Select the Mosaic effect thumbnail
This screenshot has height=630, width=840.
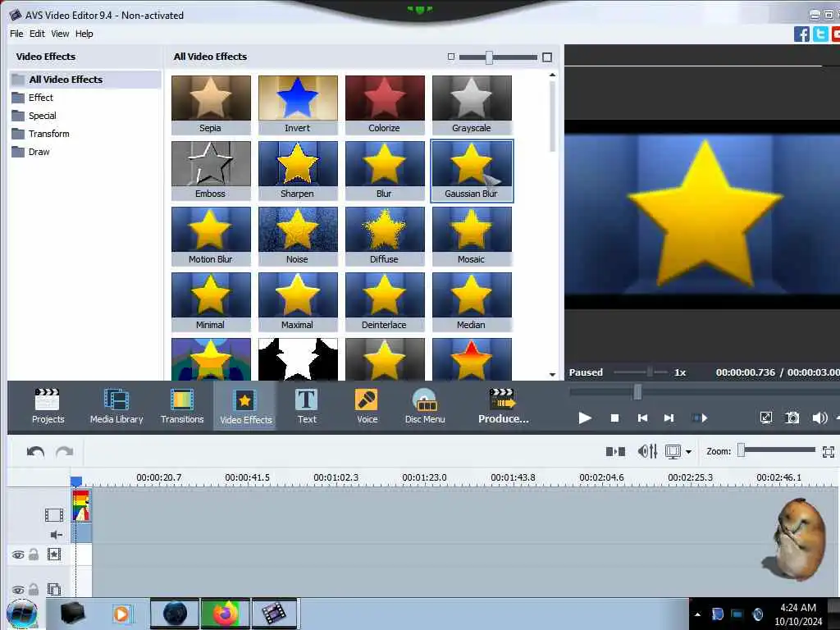click(x=472, y=236)
